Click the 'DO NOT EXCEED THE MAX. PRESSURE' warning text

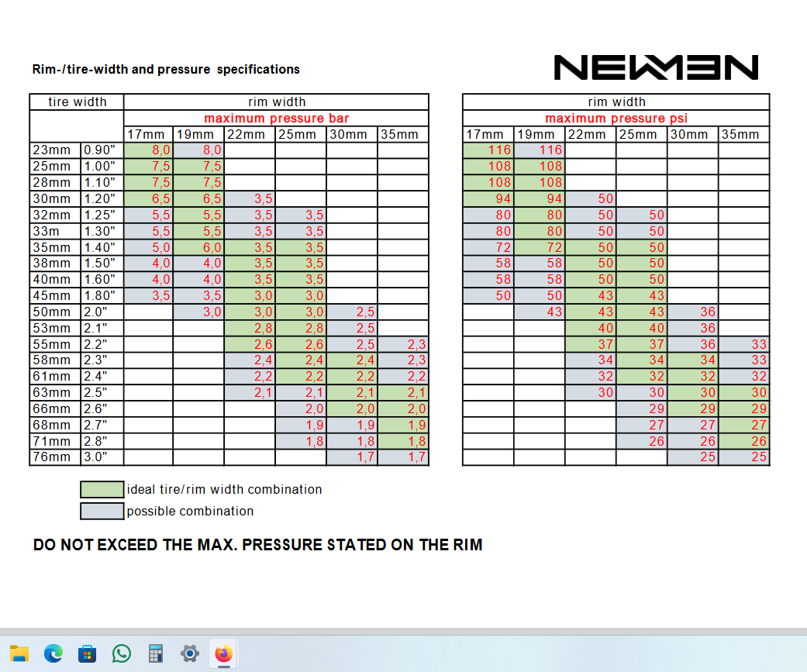point(257,545)
